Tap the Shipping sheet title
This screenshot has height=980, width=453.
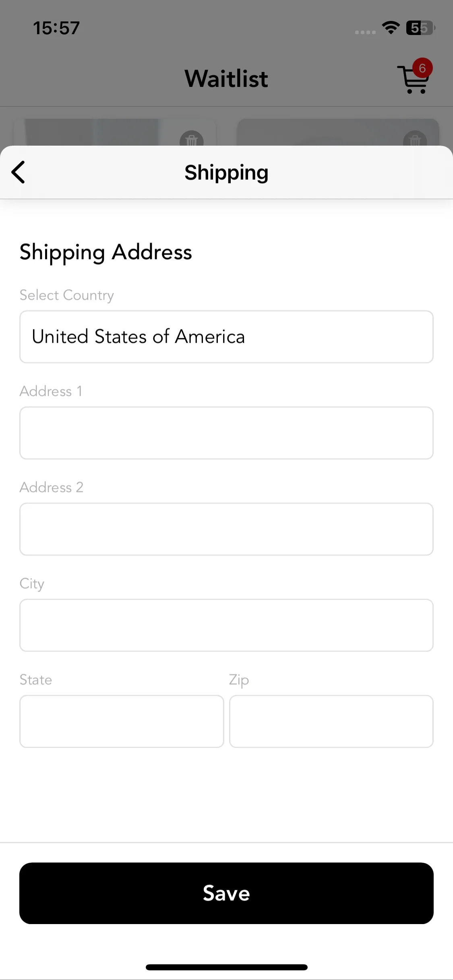(226, 173)
